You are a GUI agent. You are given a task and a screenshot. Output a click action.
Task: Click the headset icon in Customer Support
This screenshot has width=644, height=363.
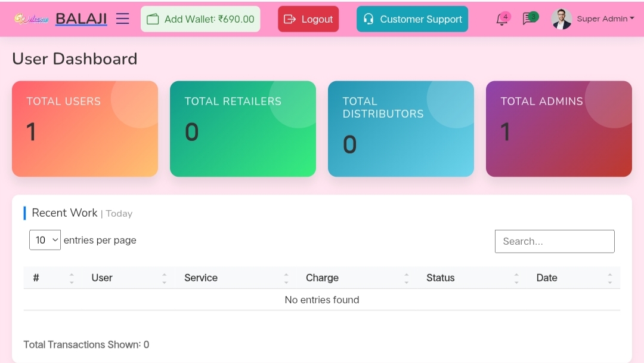pos(369,19)
